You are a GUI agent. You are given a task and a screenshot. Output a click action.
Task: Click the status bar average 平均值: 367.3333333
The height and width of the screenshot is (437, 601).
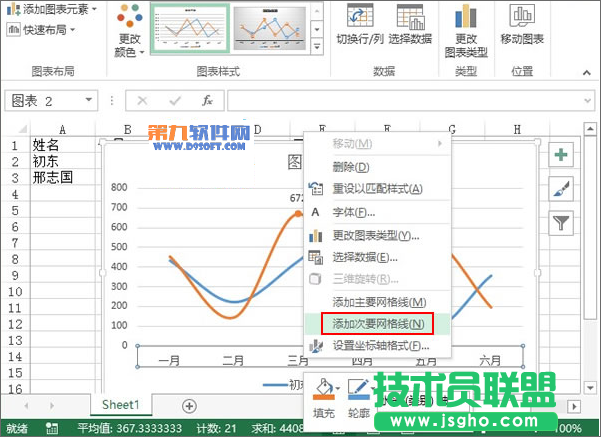[130, 428]
